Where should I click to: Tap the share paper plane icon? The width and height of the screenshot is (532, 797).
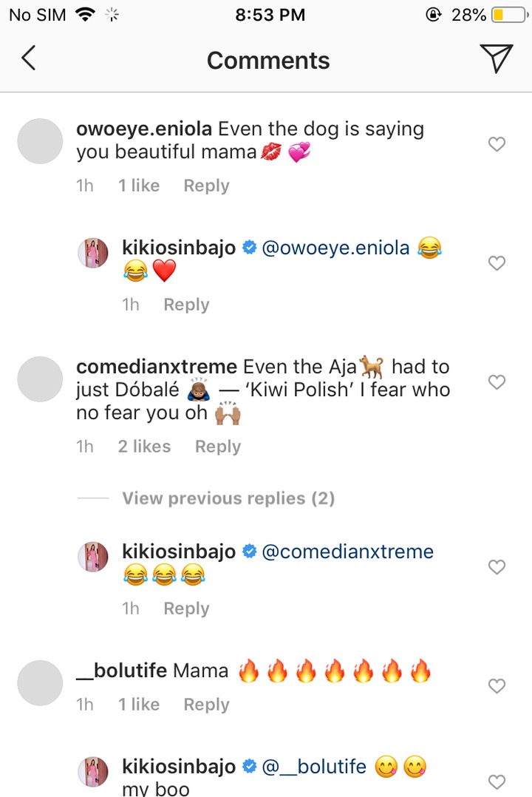click(x=496, y=58)
